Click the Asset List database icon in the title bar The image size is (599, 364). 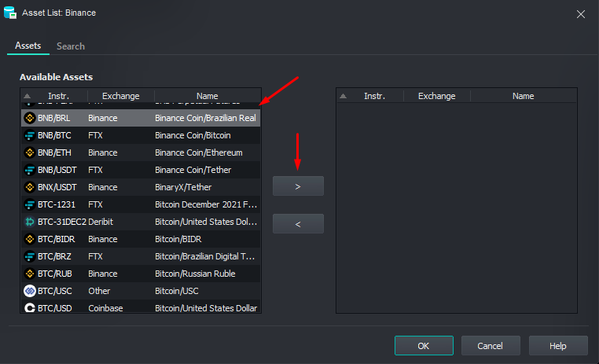[x=10, y=13]
